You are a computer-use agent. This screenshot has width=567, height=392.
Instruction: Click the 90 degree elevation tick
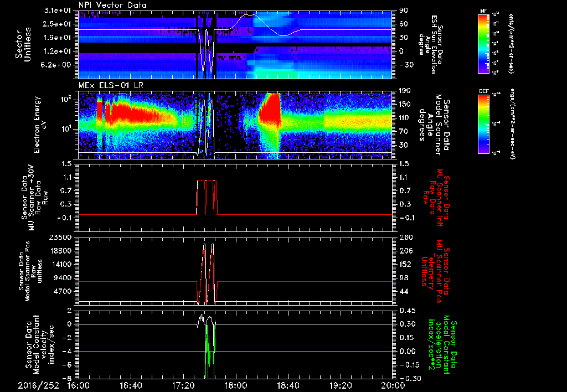tap(403, 11)
